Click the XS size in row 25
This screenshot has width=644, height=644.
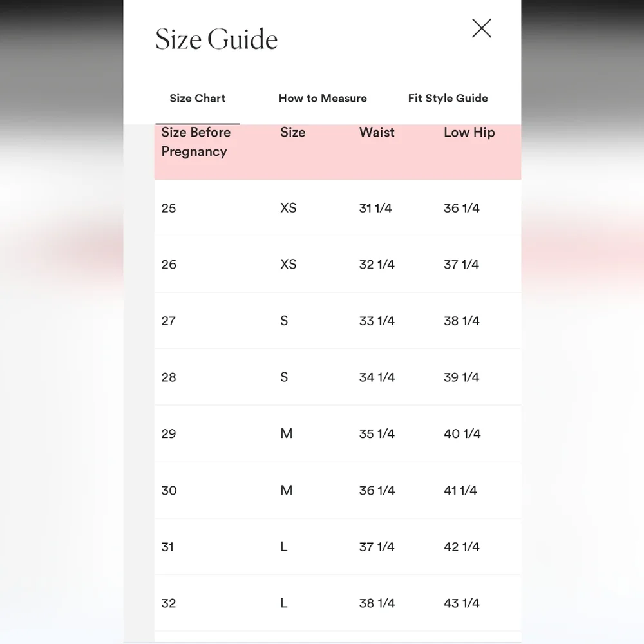pyautogui.click(x=289, y=208)
